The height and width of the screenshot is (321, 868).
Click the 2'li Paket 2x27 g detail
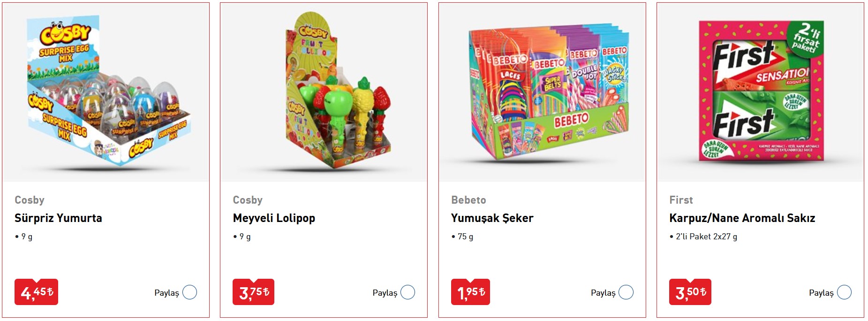pos(706,237)
